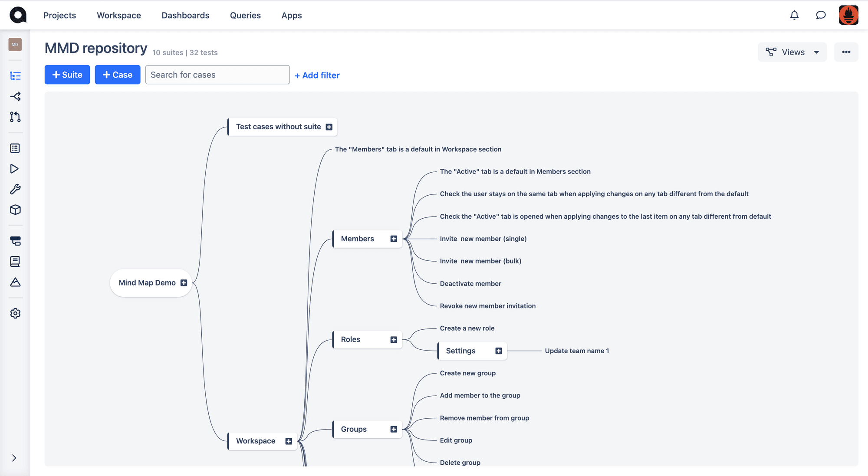Image resolution: width=868 pixels, height=476 pixels.
Task: Open project settings gear icon
Action: (x=15, y=313)
